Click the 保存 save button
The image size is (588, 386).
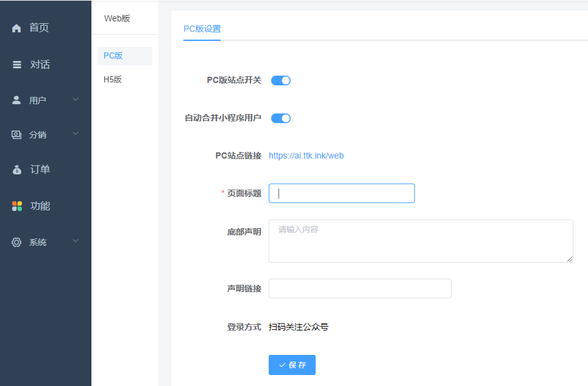[291, 365]
